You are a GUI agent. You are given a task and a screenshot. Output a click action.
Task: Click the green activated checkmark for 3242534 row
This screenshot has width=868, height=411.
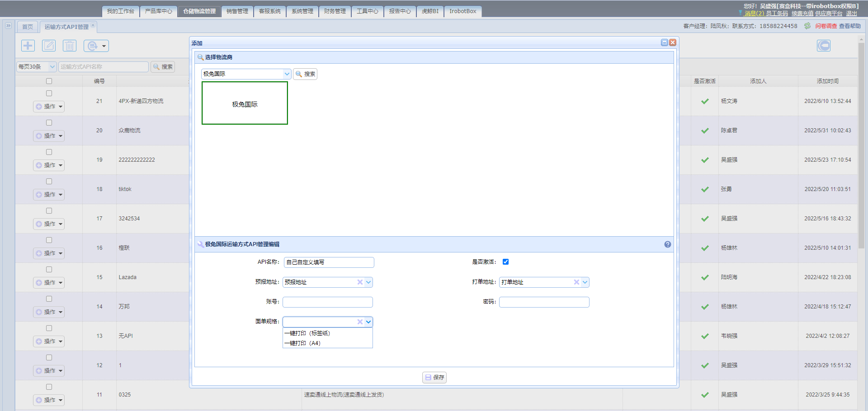click(x=705, y=219)
